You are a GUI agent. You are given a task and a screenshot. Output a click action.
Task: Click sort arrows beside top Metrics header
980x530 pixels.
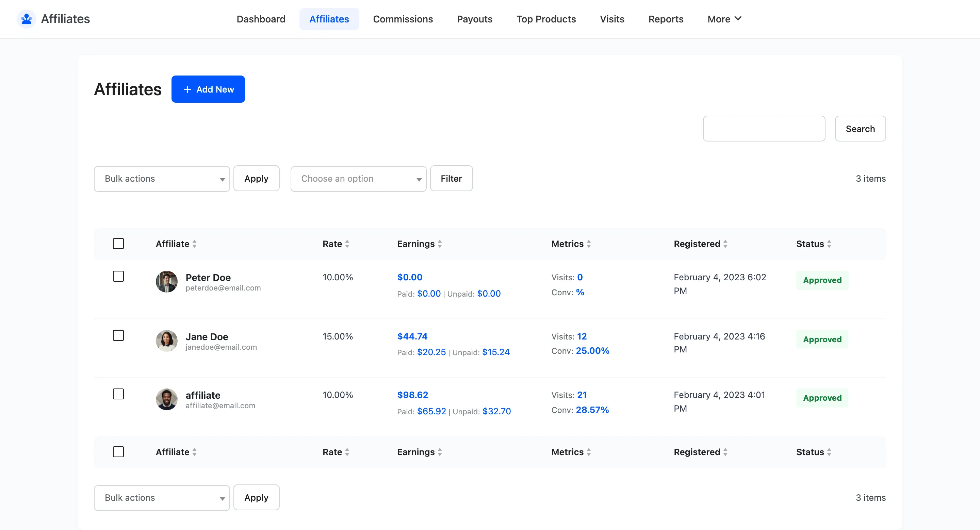pyautogui.click(x=589, y=244)
